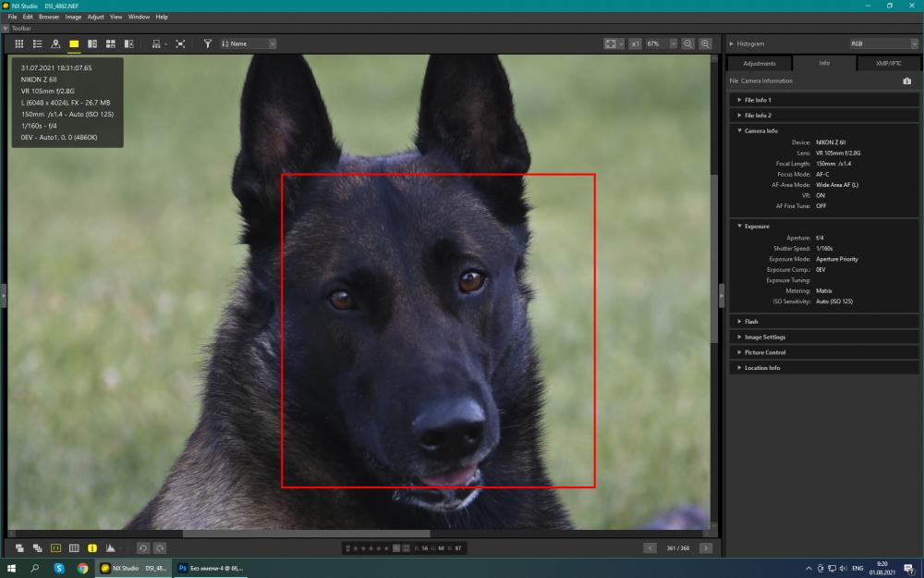Screen dimensions: 924x578
Task: Open the map view icon
Action: (55, 43)
